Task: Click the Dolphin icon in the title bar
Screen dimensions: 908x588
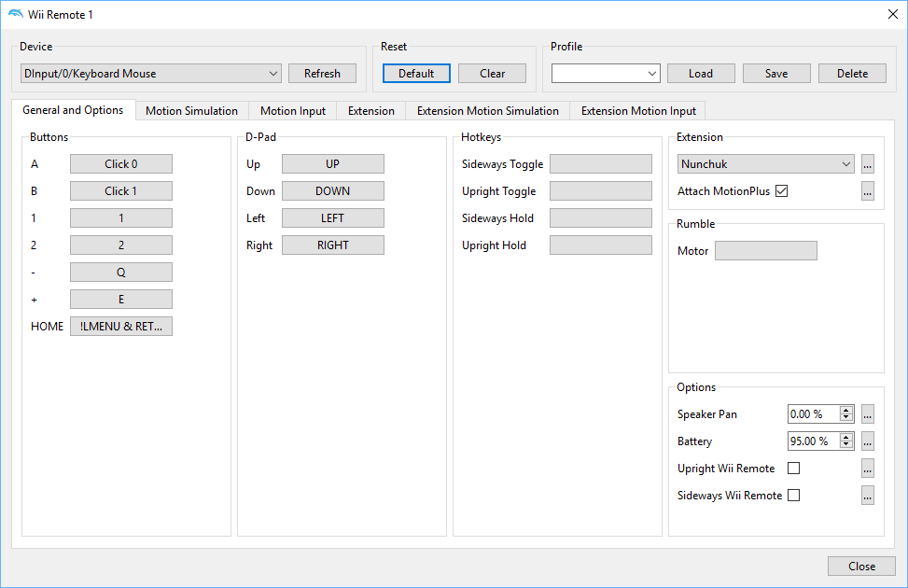Action: pyautogui.click(x=14, y=14)
